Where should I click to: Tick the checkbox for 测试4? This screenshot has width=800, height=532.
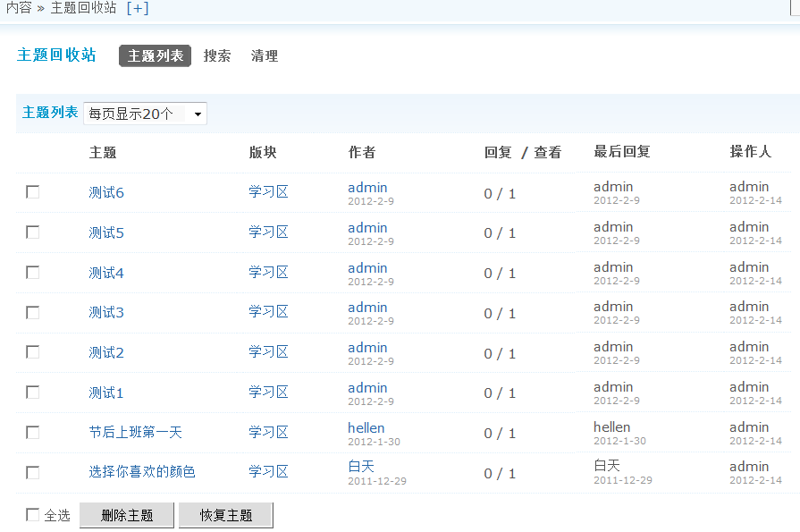33,272
